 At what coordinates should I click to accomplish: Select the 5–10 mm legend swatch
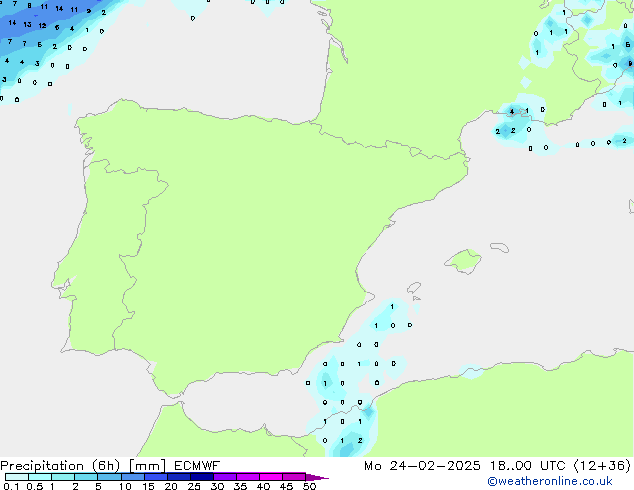tap(109, 477)
